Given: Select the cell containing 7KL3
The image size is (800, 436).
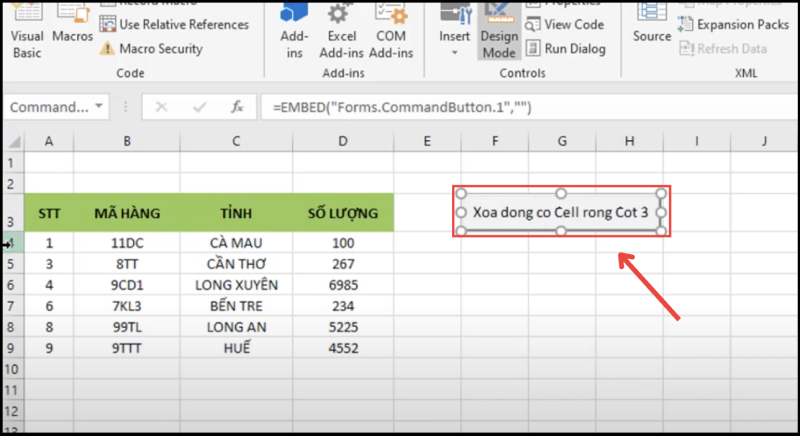Looking at the screenshot, I should click(127, 306).
